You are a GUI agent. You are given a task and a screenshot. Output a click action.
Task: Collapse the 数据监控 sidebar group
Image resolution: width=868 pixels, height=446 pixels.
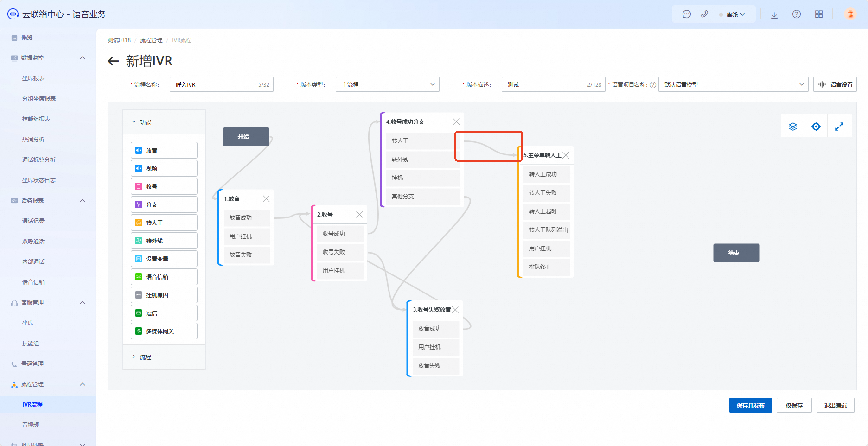click(83, 58)
